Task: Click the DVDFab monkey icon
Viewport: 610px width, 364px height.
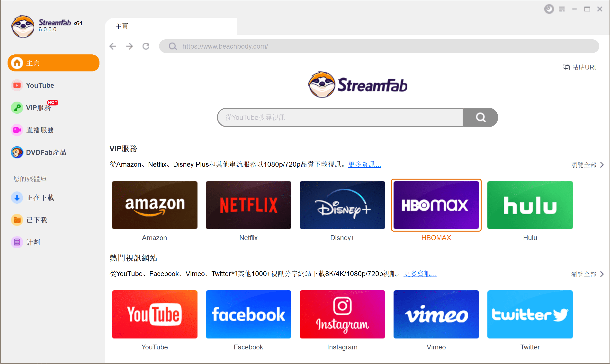Action: click(x=17, y=152)
